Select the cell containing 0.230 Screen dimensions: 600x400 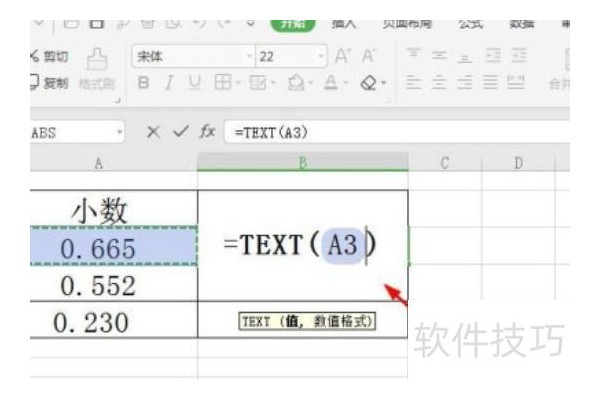(x=114, y=321)
